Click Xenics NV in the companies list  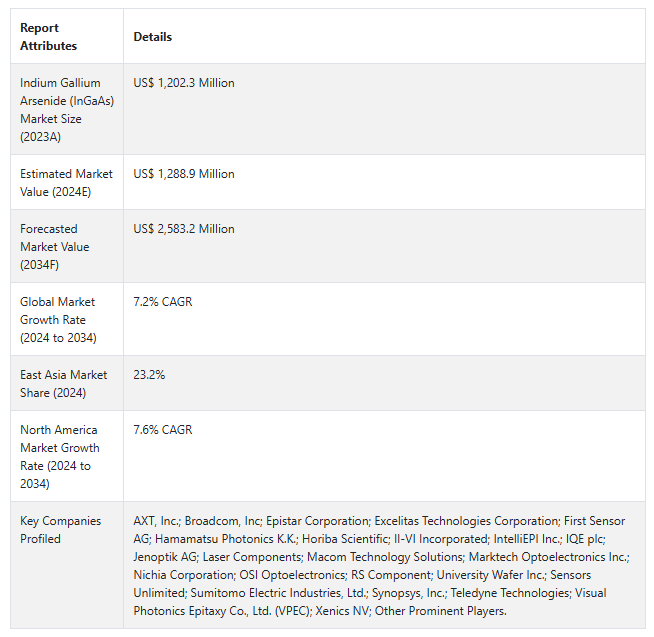(341, 611)
